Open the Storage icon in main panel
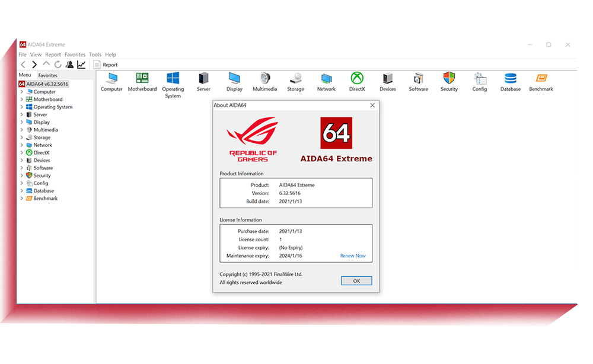Image resolution: width=593 pixels, height=364 pixels. click(295, 79)
